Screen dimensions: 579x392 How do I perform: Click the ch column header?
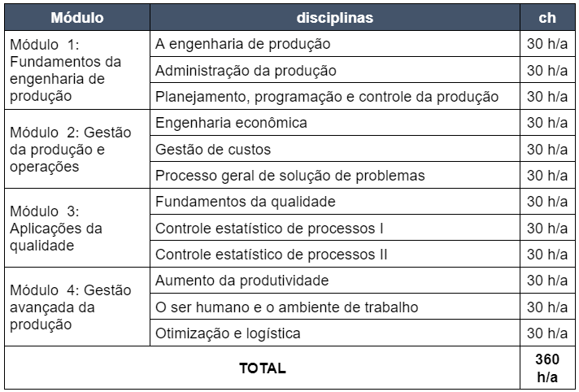[x=547, y=17]
